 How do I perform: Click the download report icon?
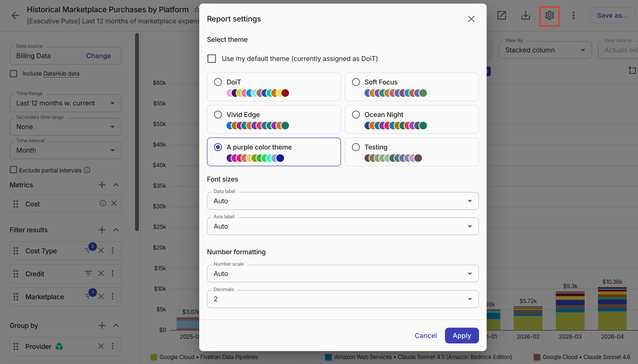[x=525, y=16]
